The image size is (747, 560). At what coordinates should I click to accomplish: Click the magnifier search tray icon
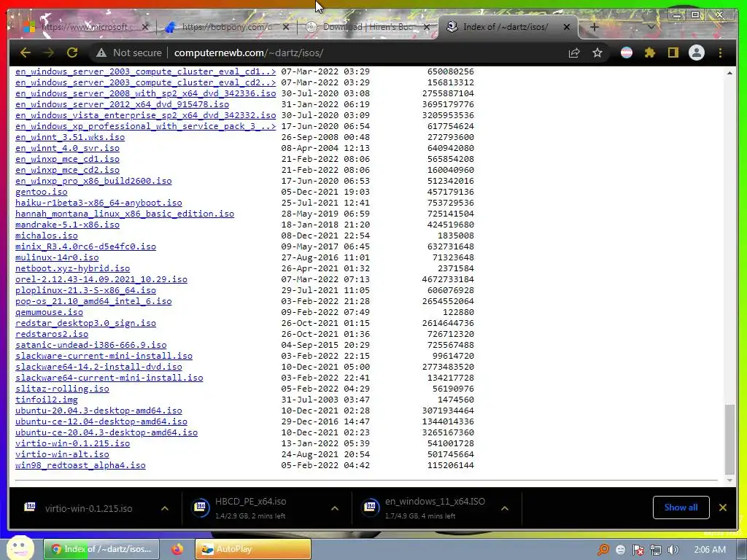coord(603,550)
